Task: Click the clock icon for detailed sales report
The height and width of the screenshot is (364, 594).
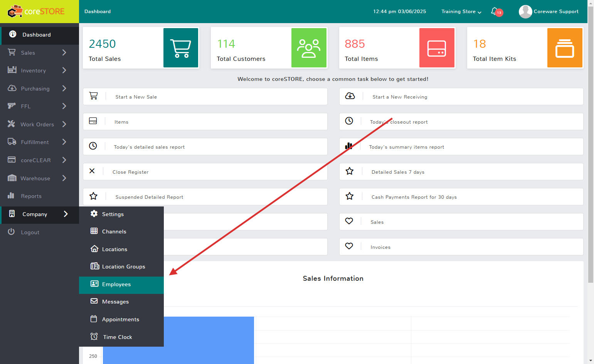Action: (x=93, y=146)
